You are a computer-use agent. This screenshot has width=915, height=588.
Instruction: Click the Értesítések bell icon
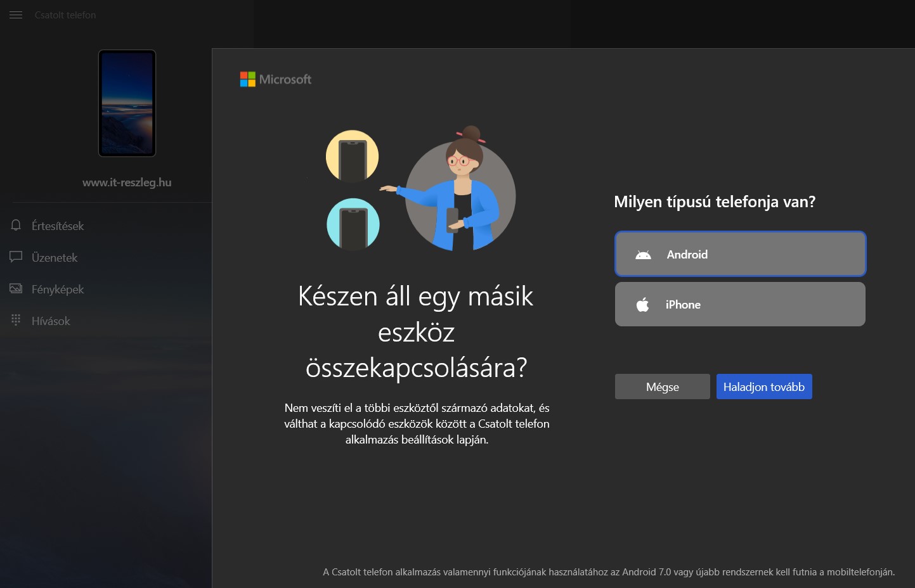tap(16, 226)
